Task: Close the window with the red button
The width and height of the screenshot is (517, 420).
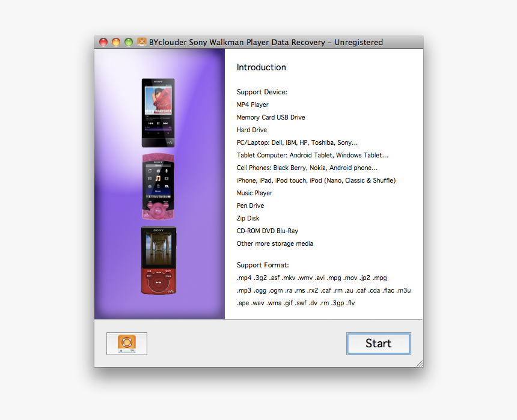Action: (x=103, y=42)
